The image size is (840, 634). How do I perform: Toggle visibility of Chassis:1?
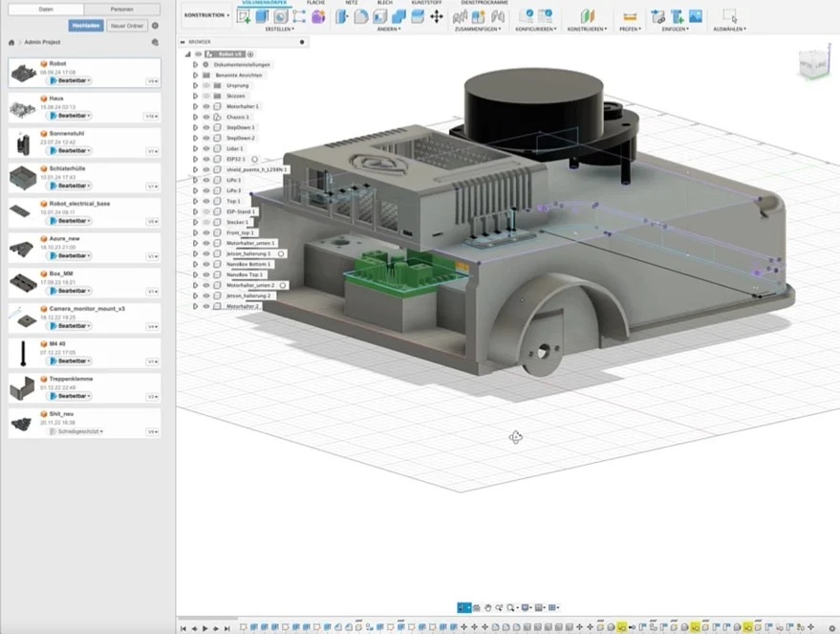(x=206, y=117)
